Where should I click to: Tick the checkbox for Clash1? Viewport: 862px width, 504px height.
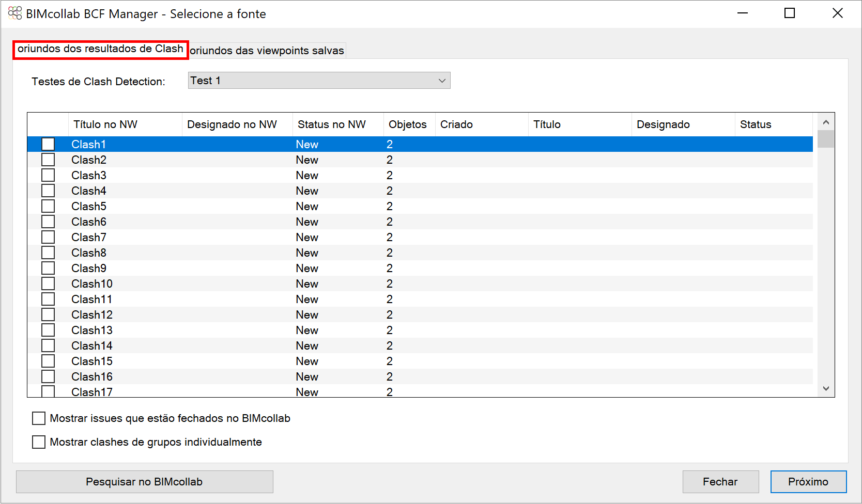(48, 144)
